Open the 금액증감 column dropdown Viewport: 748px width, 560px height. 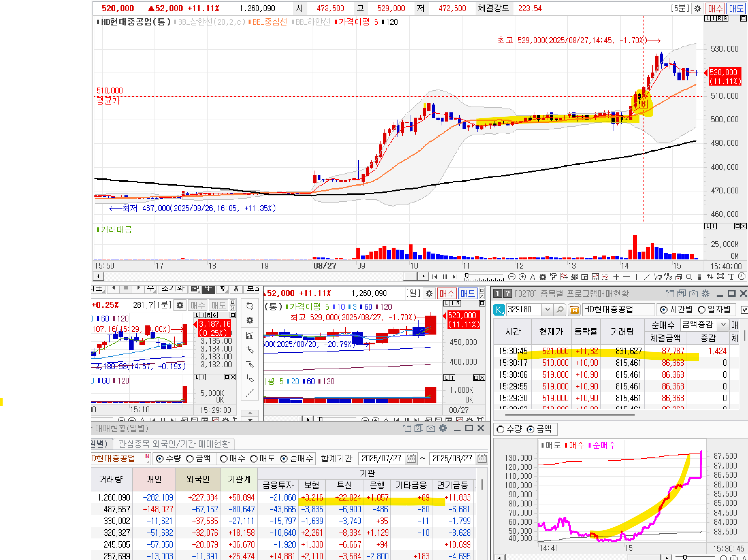(723, 325)
